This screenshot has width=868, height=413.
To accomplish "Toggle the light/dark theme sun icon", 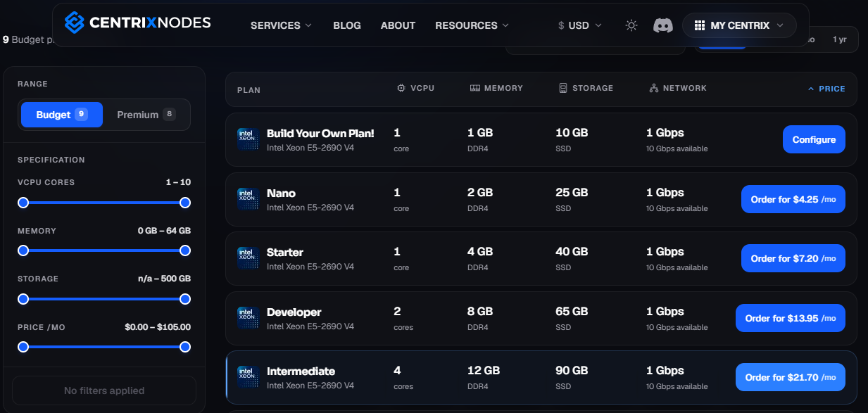I will click(631, 25).
